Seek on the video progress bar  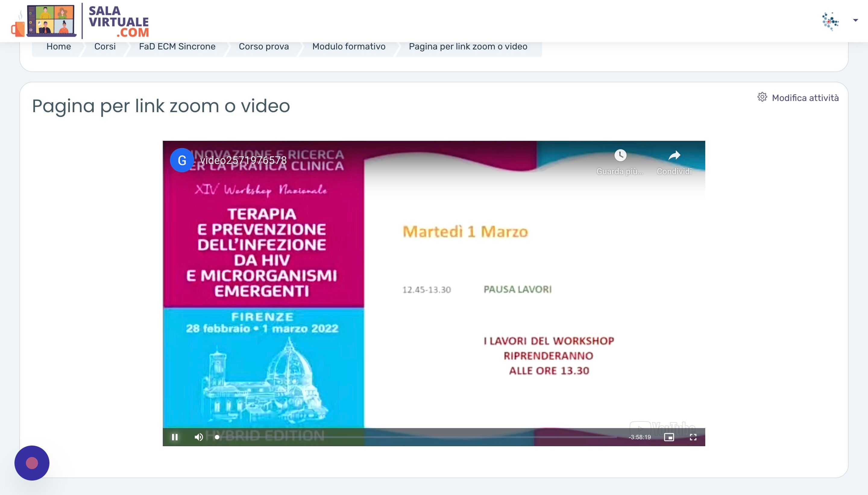416,437
